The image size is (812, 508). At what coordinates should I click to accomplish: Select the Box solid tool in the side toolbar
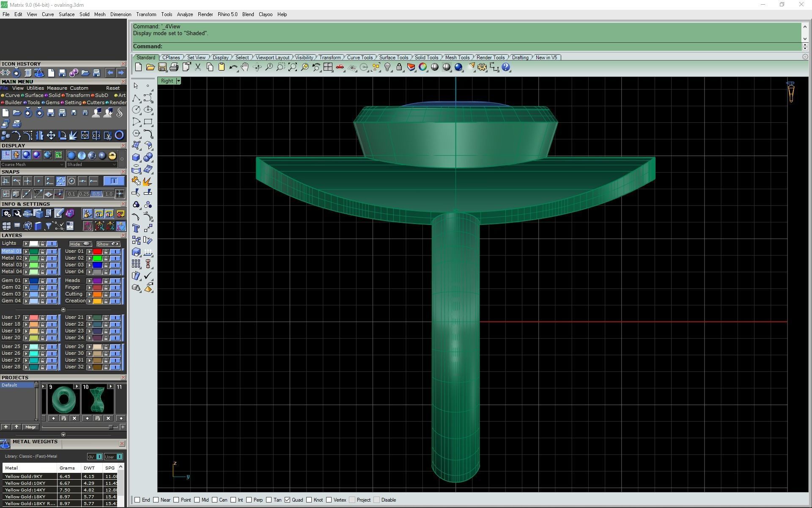(136, 157)
